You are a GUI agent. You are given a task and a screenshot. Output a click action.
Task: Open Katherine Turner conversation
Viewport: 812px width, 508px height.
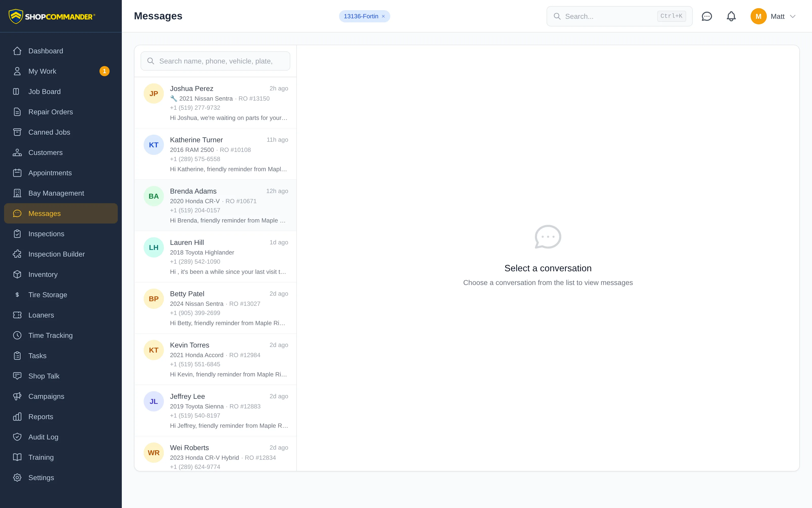click(x=215, y=154)
